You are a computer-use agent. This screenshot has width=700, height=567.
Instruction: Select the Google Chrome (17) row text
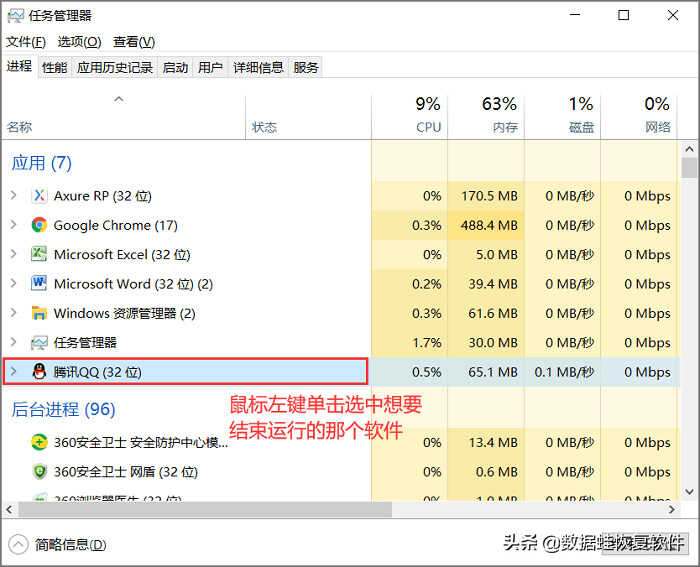pyautogui.click(x=116, y=225)
